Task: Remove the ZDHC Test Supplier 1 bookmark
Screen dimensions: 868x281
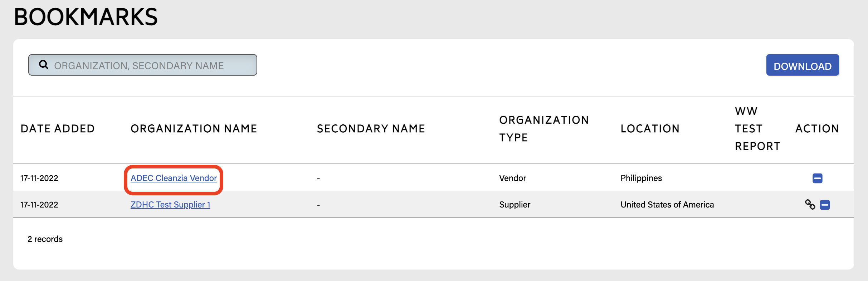Action: [825, 205]
